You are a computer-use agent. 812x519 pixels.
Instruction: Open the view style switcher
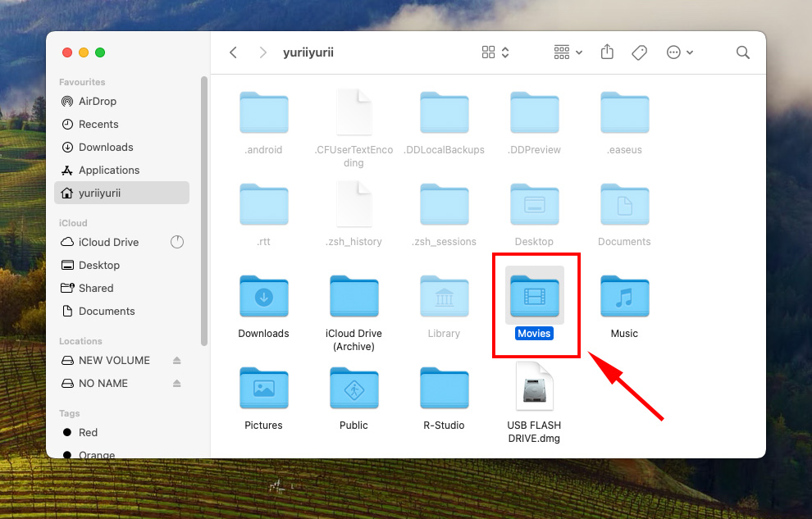(x=492, y=52)
